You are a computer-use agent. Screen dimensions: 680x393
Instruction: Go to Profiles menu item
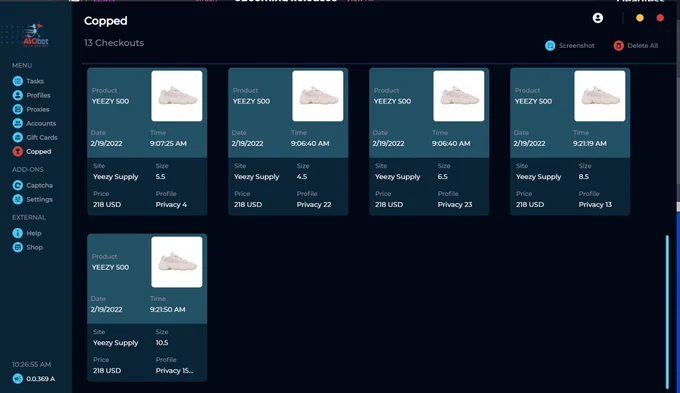coord(38,95)
